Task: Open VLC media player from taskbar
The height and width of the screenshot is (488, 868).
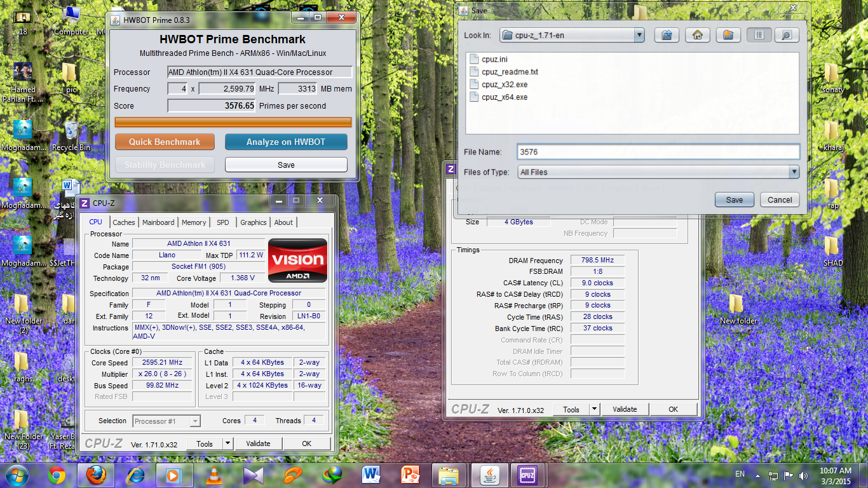Action: tap(215, 475)
